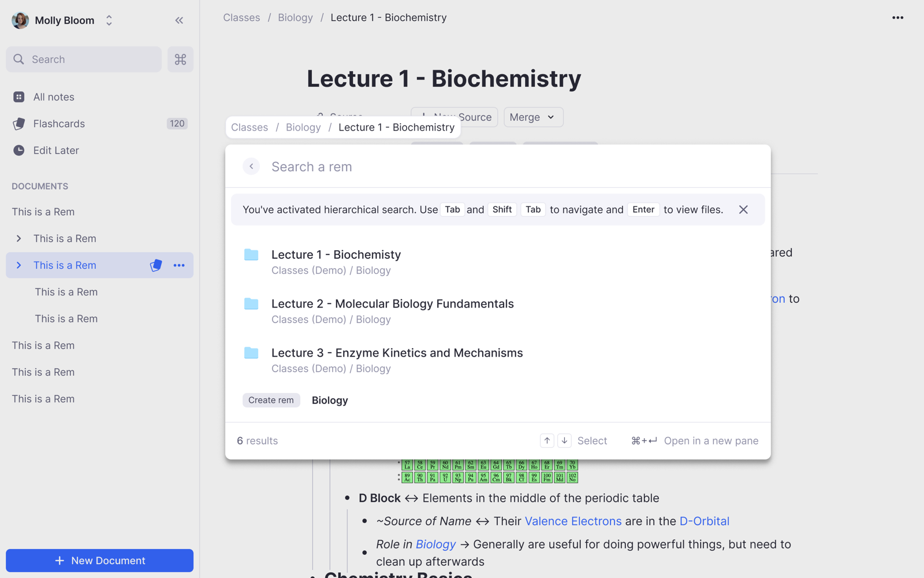Click Molly Bloom profile avatar
Image resolution: width=924 pixels, height=578 pixels.
click(20, 20)
